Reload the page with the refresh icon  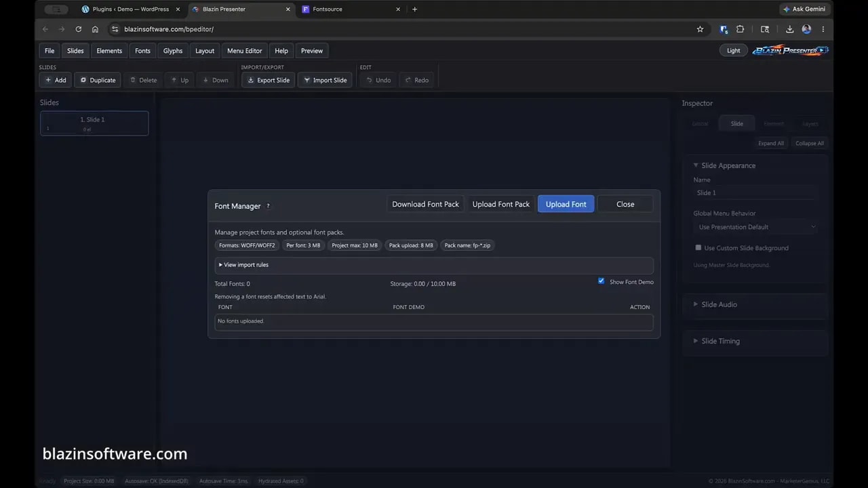coord(79,29)
